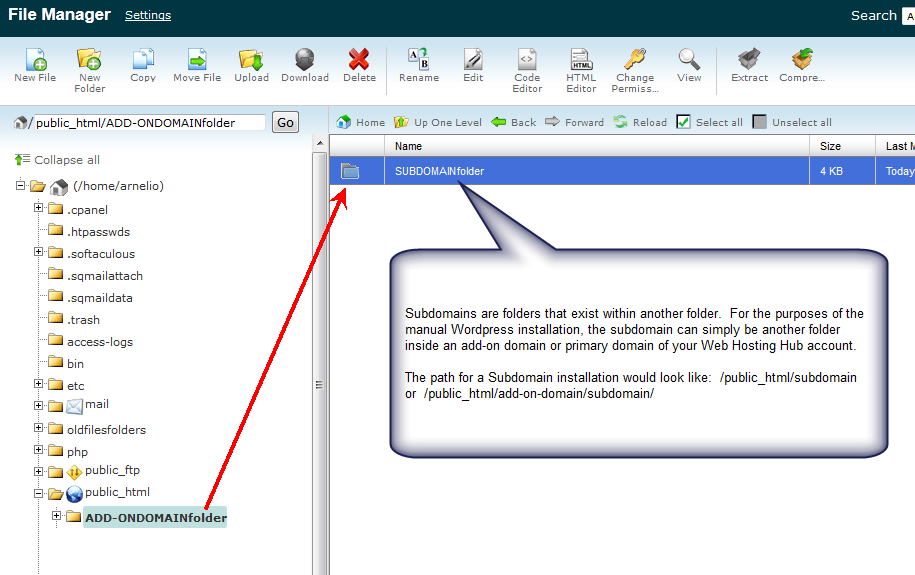Collapse the public_html tree node
915x575 pixels.
coord(39,493)
